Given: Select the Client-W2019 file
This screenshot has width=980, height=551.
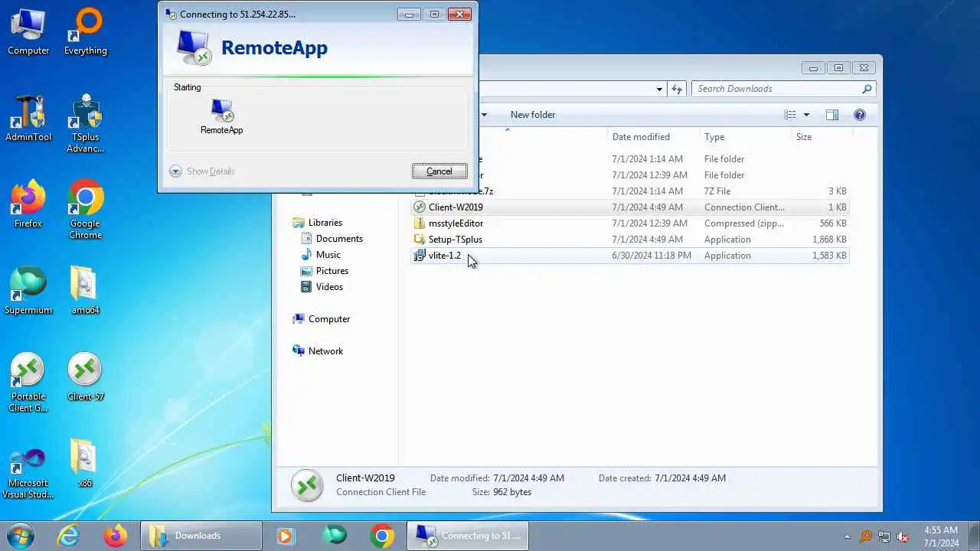Looking at the screenshot, I should (x=629, y=207).
